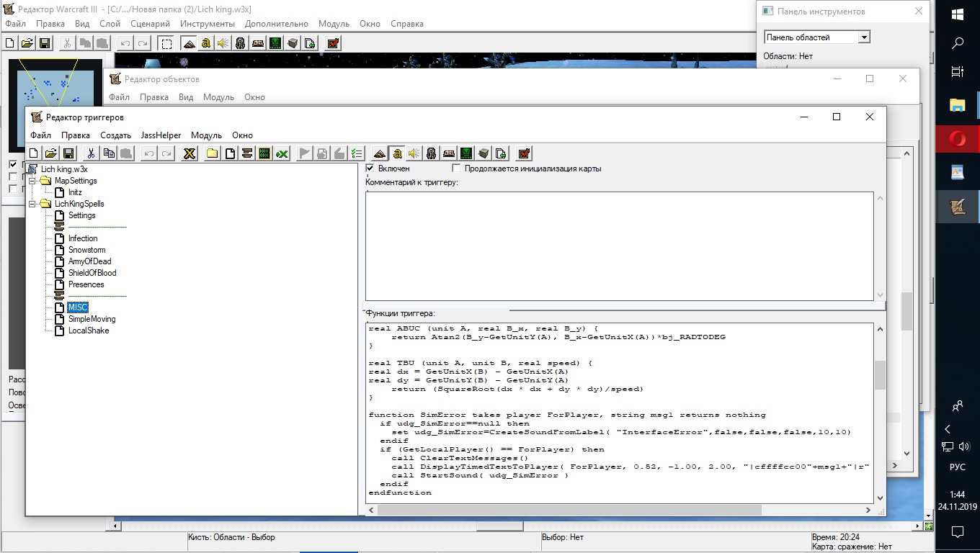Select the Snowstorm trigger
Image resolution: width=980 pixels, height=553 pixels.
coord(86,250)
